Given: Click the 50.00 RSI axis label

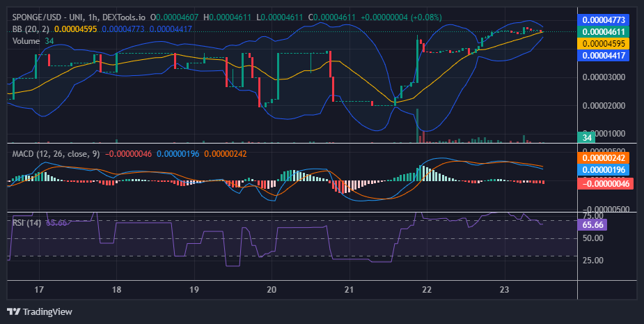Looking at the screenshot, I should coord(593,238).
